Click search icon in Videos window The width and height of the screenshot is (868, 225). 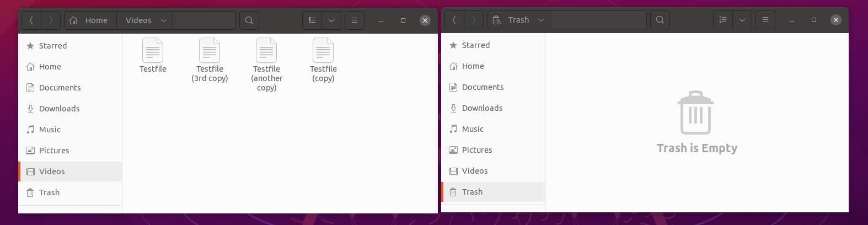(x=249, y=20)
